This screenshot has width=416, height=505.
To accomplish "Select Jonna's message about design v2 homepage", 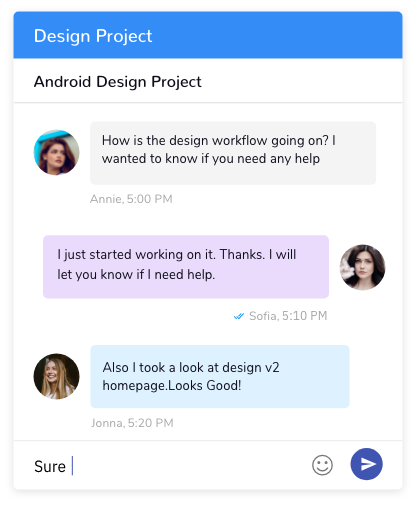I will (x=220, y=376).
